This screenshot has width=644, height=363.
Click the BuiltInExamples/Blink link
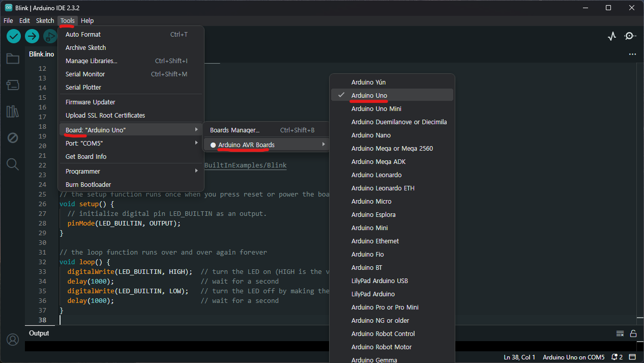tap(246, 165)
